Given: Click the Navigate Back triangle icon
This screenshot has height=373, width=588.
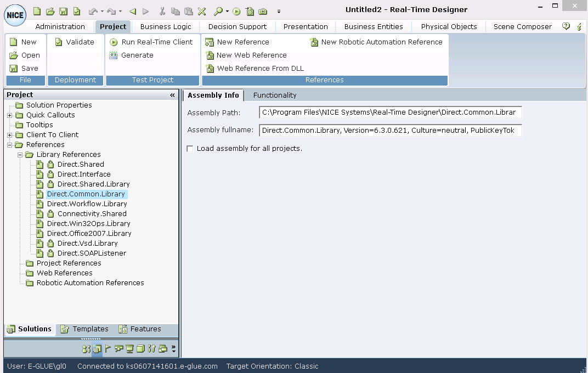Looking at the screenshot, I should coord(133,12).
